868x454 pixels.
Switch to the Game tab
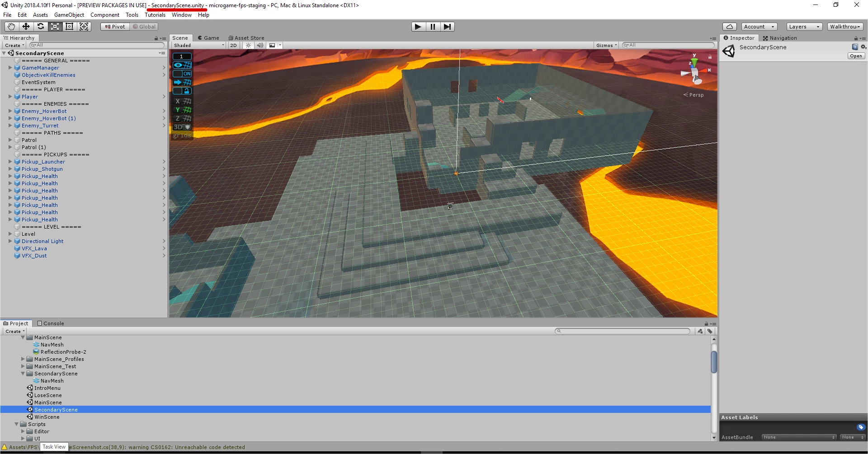(x=208, y=38)
